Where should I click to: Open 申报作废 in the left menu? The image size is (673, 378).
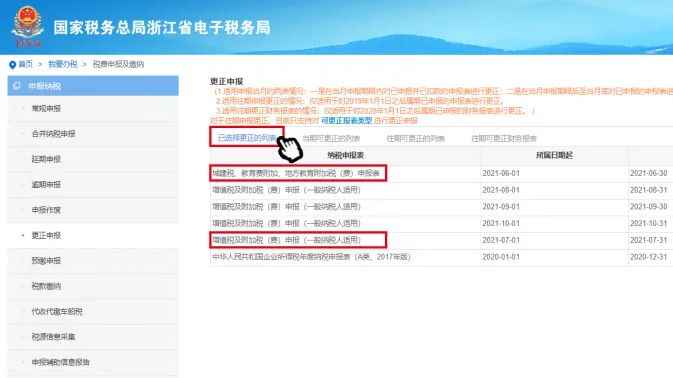[46, 210]
